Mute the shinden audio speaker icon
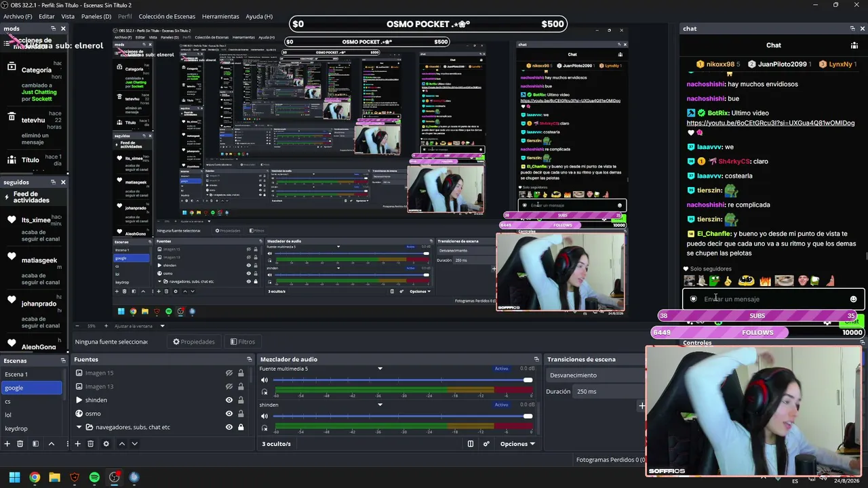868x488 pixels. pyautogui.click(x=264, y=416)
